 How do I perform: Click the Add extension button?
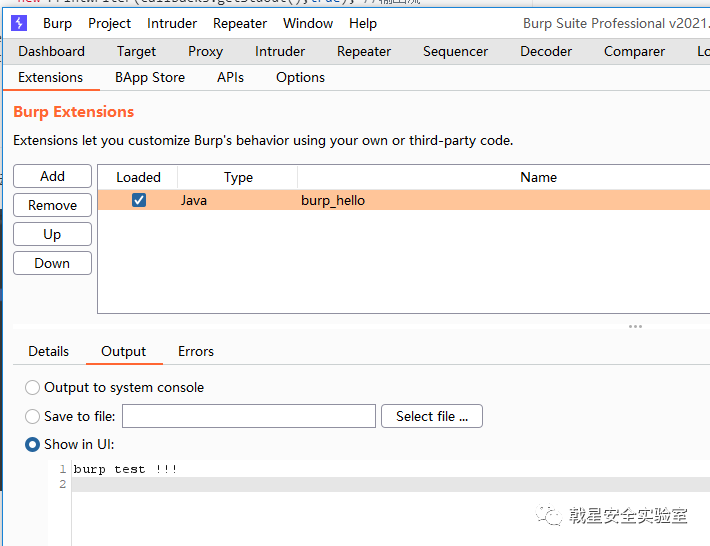tap(53, 176)
